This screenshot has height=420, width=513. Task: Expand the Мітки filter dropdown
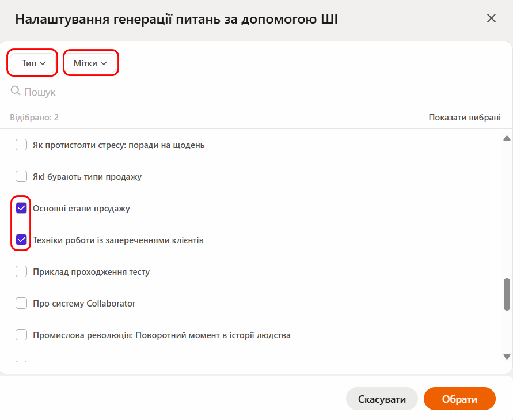90,63
